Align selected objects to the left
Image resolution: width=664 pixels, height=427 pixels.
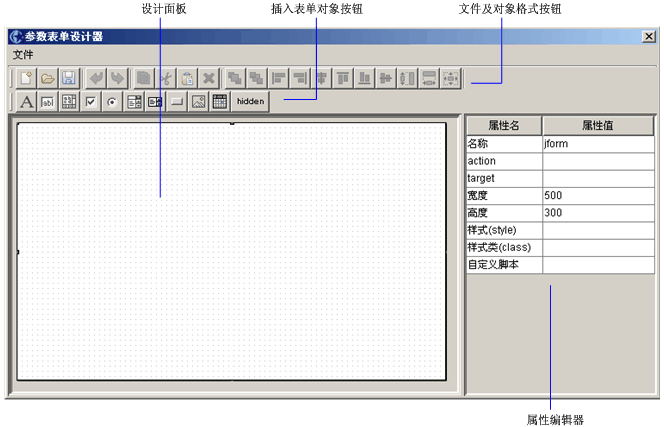(278, 78)
